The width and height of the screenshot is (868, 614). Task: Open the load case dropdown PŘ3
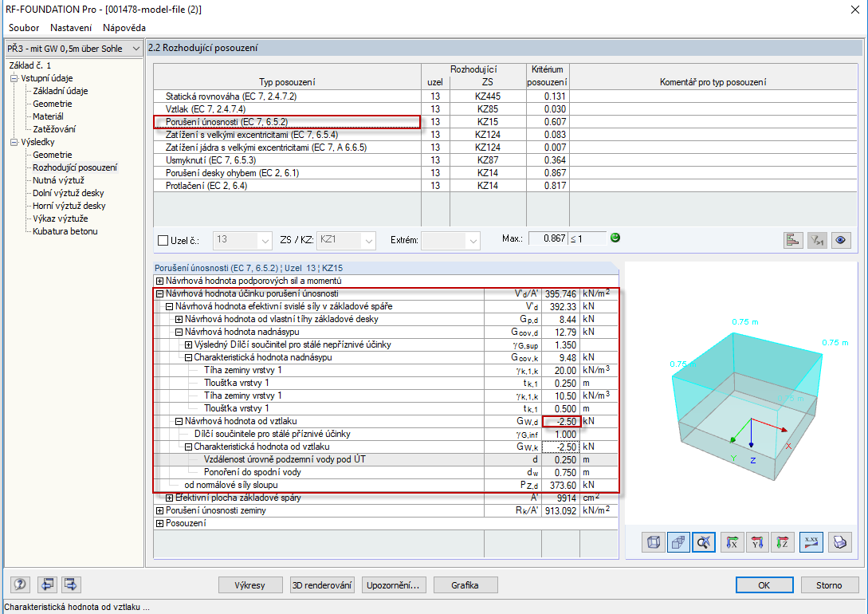73,49
